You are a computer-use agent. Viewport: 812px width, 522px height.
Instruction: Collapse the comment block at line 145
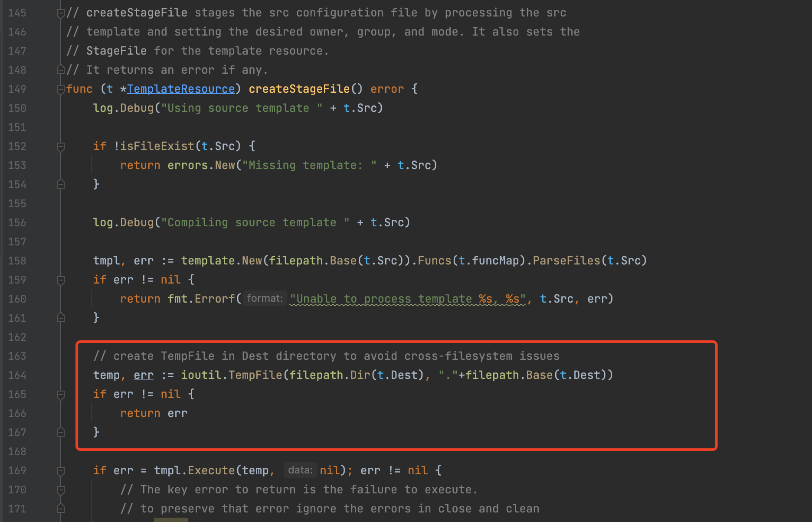point(61,13)
